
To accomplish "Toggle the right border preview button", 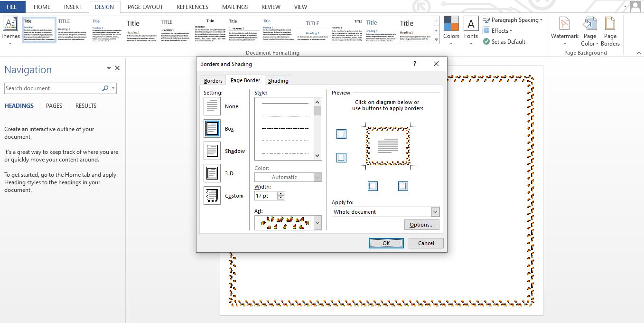I will (403, 186).
